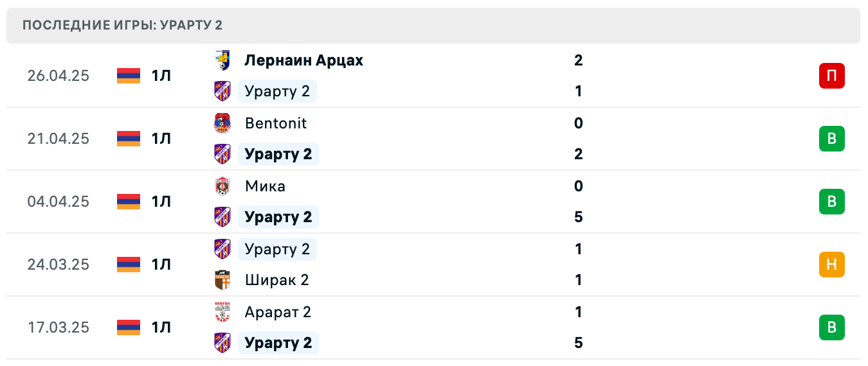Click Armenian flag in the 21.04.25 row
The image size is (868, 366).
point(129,139)
